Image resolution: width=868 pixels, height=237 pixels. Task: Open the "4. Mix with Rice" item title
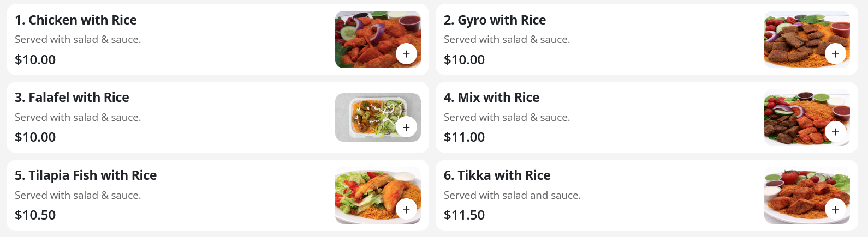(x=491, y=98)
